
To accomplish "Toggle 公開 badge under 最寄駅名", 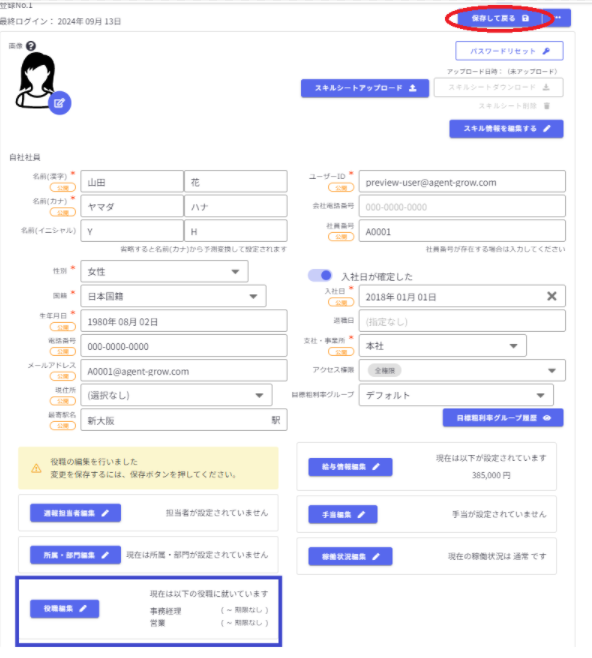I will coord(63,426).
